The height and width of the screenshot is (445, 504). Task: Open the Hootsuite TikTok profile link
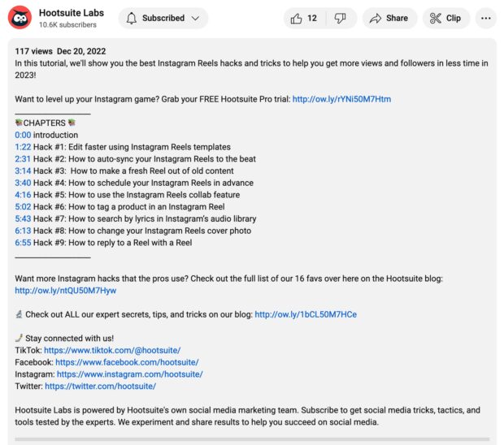(x=112, y=350)
